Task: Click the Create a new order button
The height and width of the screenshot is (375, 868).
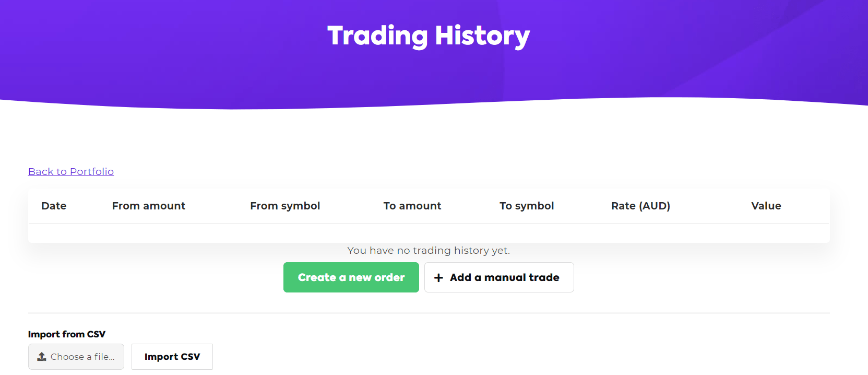Action: 351,277
